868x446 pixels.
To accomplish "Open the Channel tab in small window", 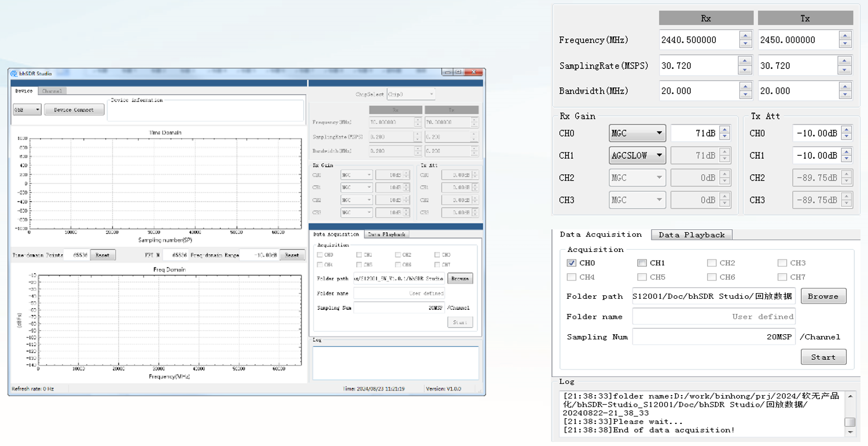I will (x=52, y=91).
